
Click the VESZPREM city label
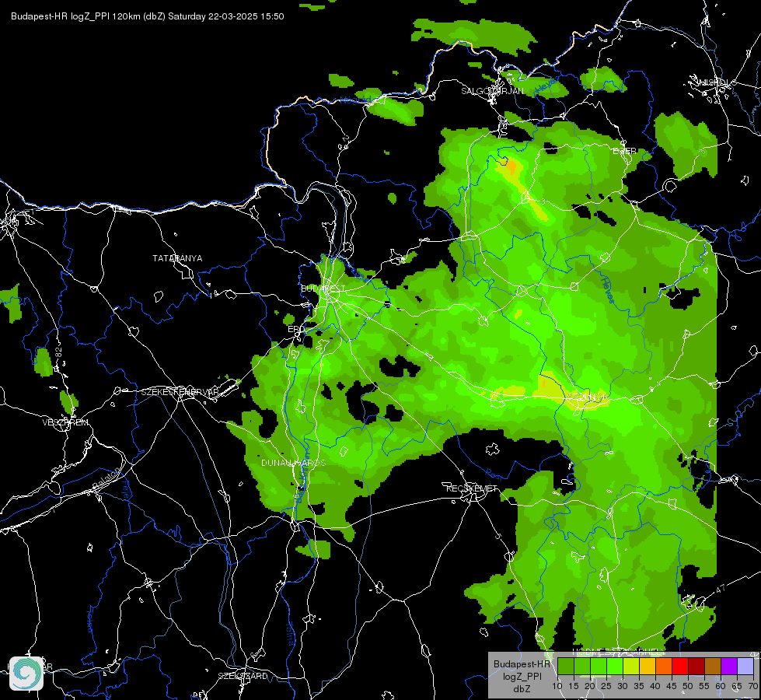coord(65,422)
